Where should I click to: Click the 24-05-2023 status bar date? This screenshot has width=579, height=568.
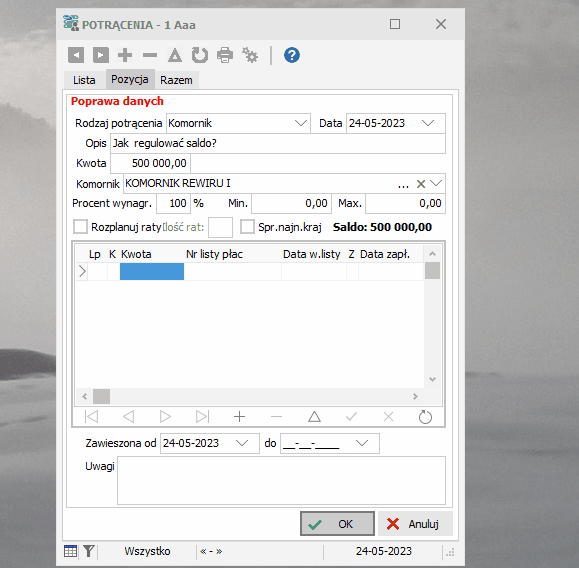tap(384, 551)
